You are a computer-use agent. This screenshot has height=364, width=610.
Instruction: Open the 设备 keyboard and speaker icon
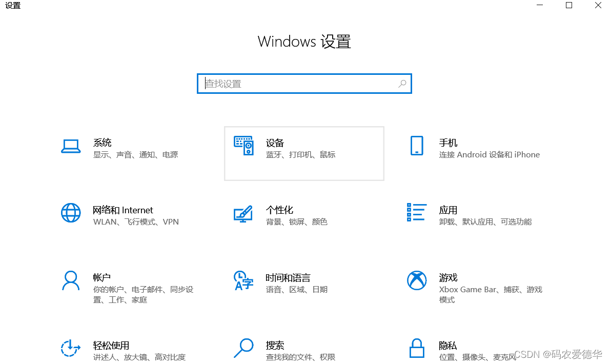pyautogui.click(x=243, y=146)
